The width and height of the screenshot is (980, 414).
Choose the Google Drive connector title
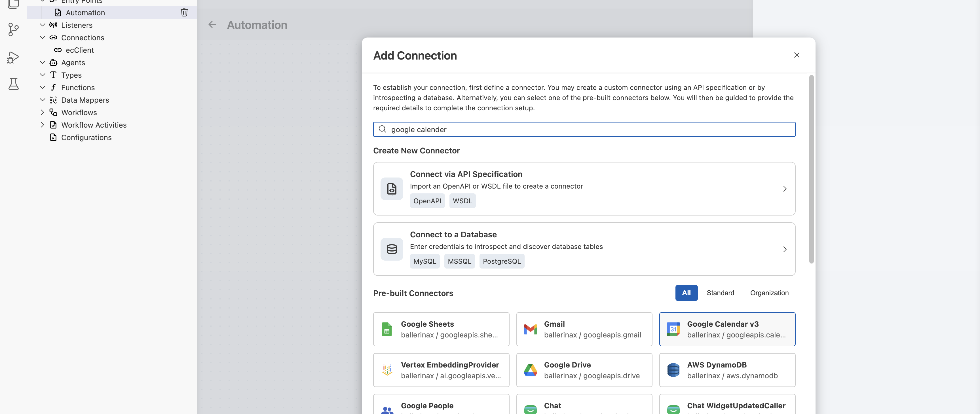point(567,365)
